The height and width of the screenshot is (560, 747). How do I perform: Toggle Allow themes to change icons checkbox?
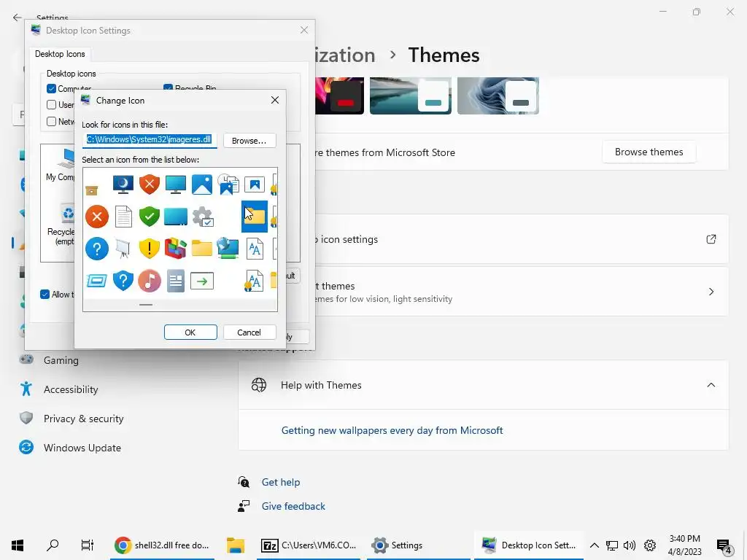click(x=44, y=295)
